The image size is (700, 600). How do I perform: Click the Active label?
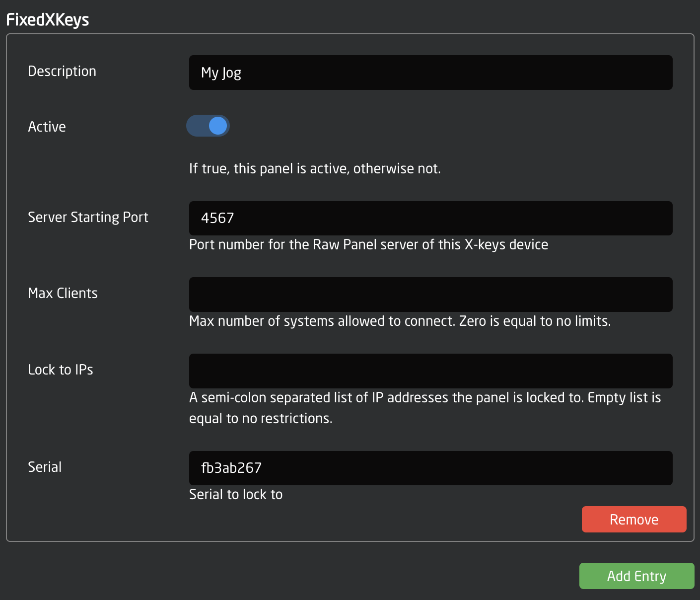[47, 127]
